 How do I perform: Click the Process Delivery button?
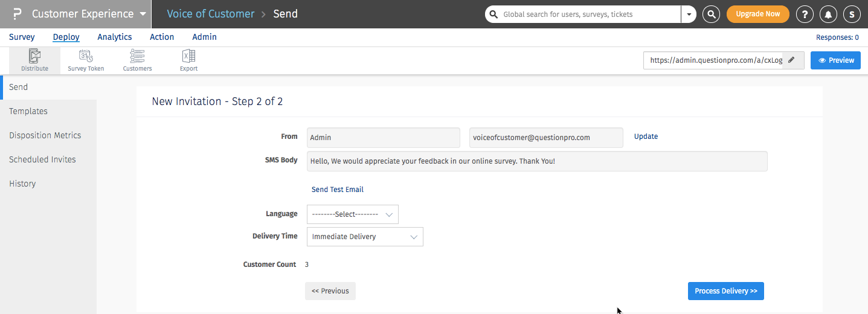coord(726,291)
